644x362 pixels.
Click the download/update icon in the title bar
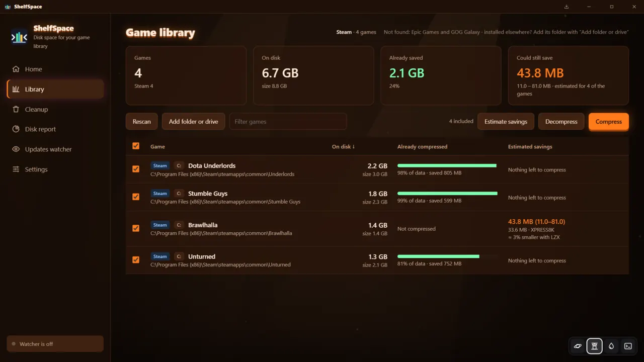(567, 7)
